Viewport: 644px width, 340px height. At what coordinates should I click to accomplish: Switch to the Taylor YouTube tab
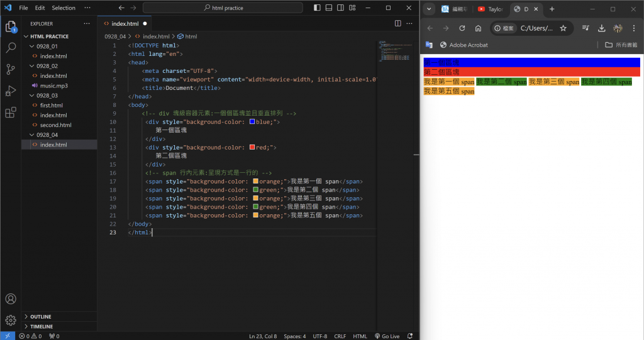[x=491, y=9]
